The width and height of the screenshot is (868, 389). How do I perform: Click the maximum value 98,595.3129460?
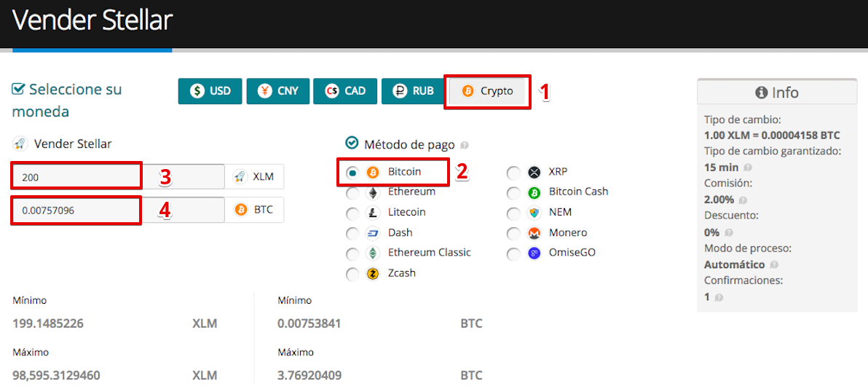coord(56,376)
